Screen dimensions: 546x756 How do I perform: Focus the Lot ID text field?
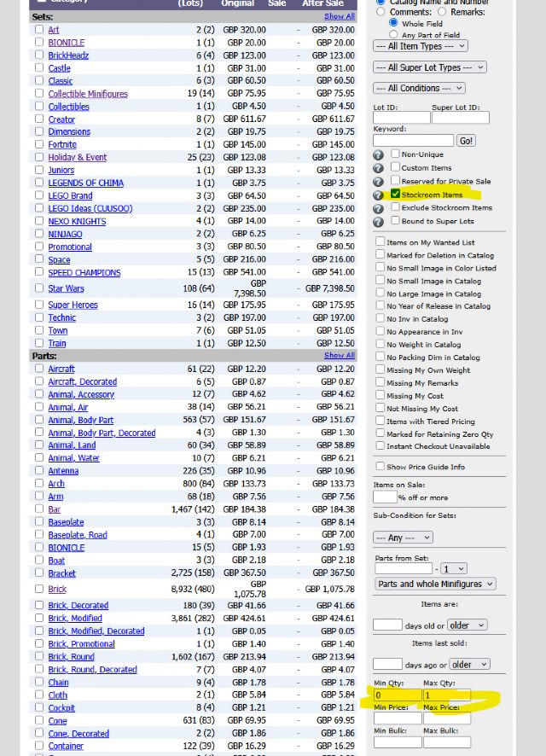point(401,118)
